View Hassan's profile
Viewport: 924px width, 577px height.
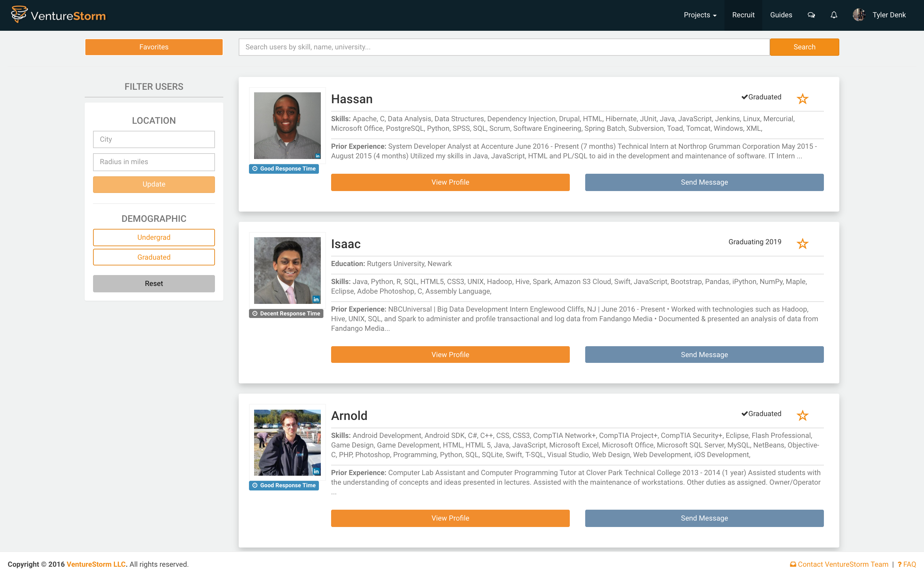click(450, 182)
